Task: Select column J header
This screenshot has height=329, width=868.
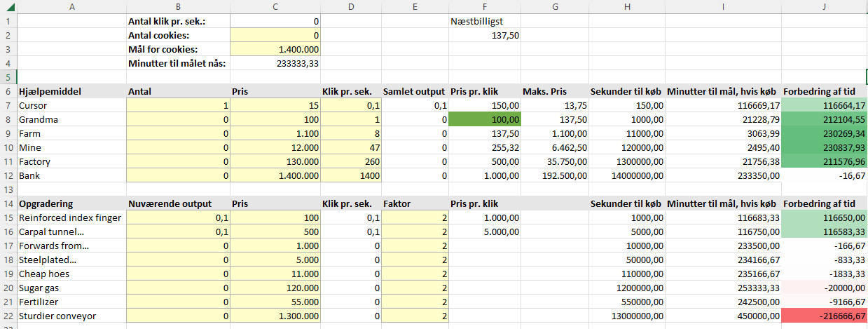Action: pos(825,6)
